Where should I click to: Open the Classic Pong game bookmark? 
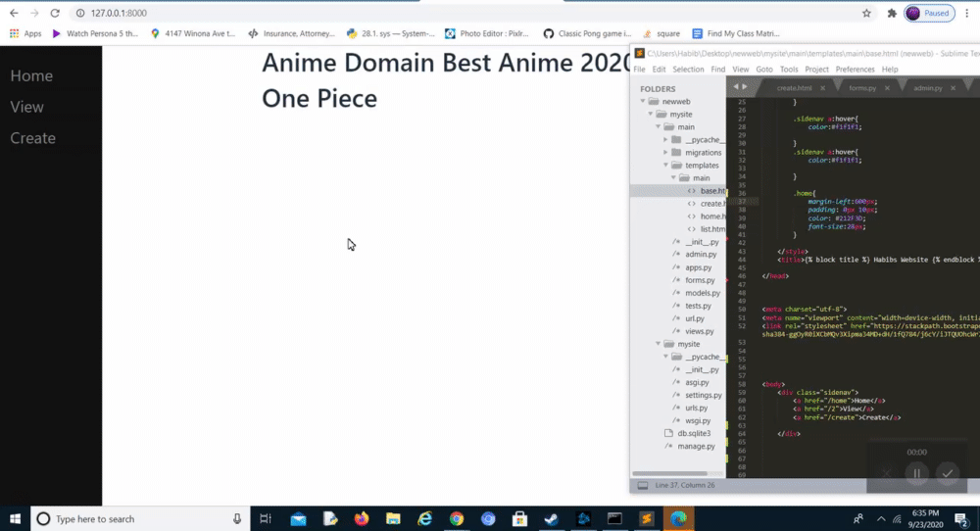pyautogui.click(x=587, y=33)
